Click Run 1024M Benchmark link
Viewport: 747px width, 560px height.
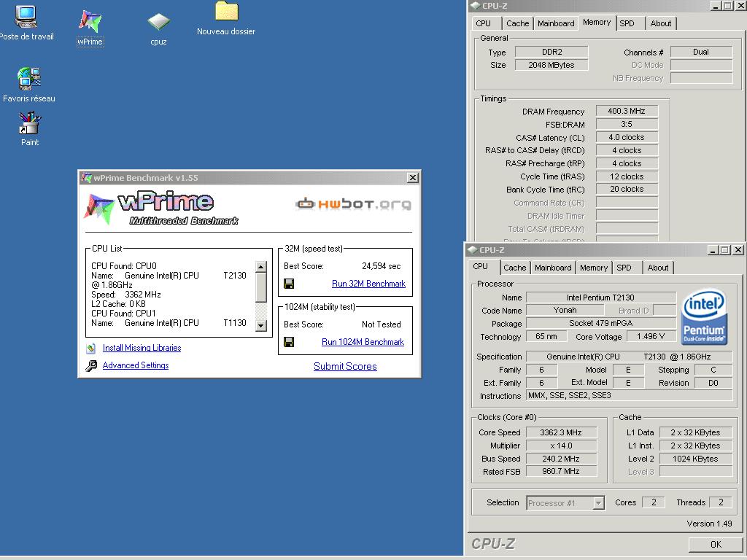[x=363, y=342]
